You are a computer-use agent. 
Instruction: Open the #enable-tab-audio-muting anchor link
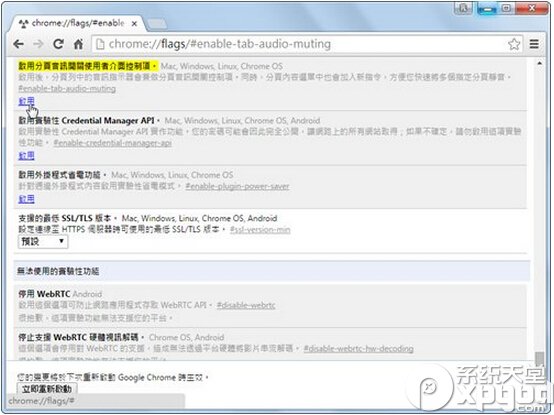point(67,89)
